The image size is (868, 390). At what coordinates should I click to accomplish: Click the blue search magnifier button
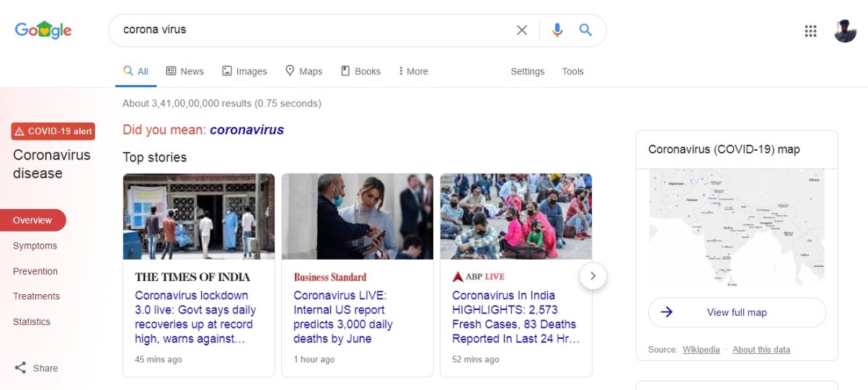tap(585, 30)
